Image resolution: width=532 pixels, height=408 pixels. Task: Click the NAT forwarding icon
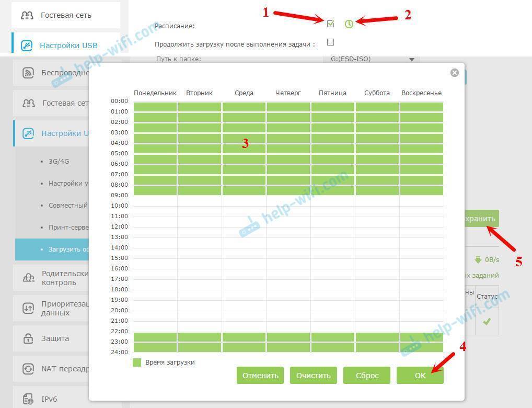point(29,369)
